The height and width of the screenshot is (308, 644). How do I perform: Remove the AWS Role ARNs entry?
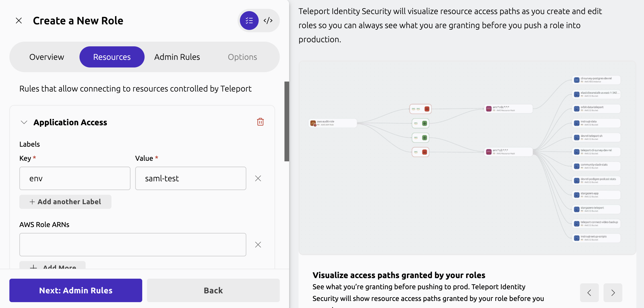pyautogui.click(x=258, y=245)
